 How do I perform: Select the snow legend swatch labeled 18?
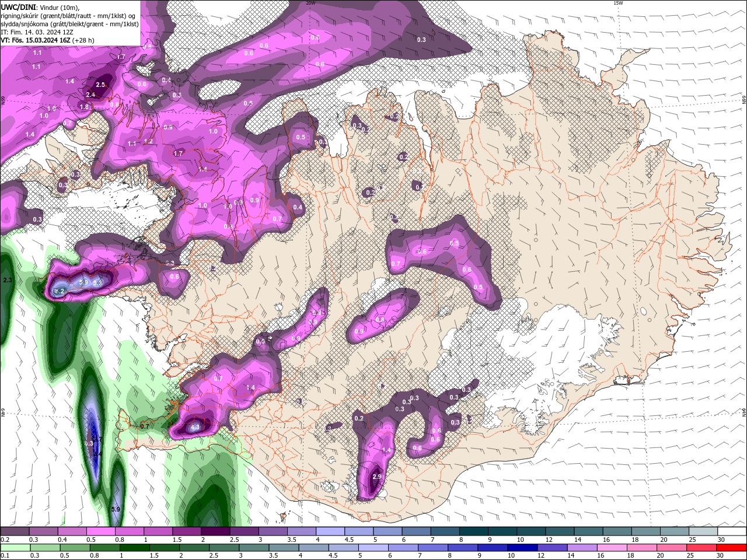click(x=645, y=531)
